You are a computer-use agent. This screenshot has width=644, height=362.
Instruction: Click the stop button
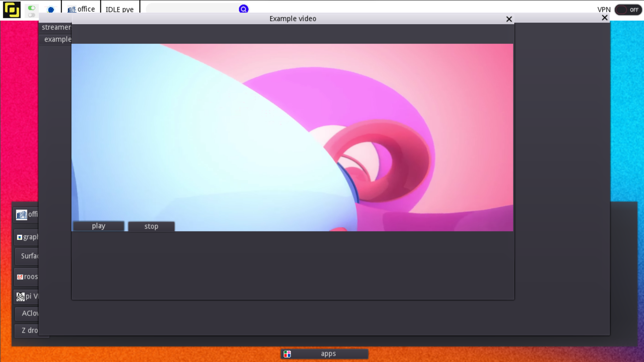(x=151, y=226)
